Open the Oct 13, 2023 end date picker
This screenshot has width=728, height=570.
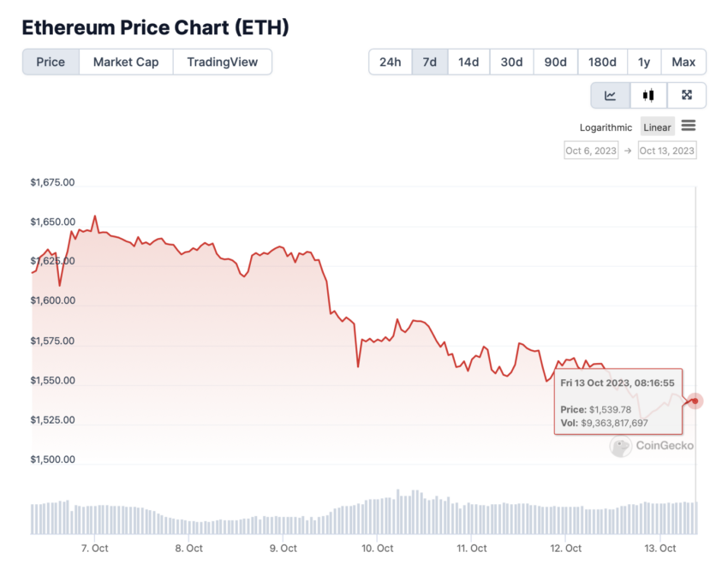[x=666, y=151]
